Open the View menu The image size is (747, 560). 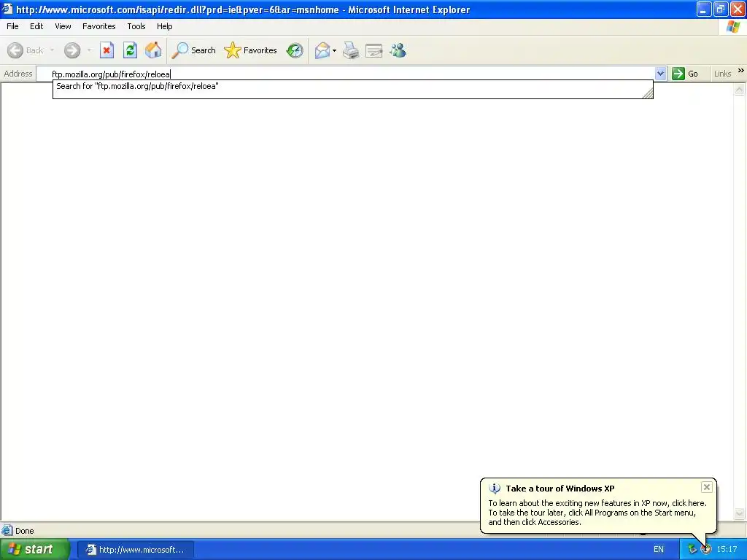coord(63,26)
